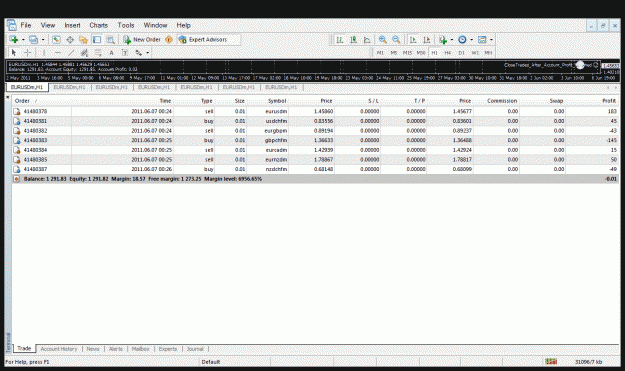
Task: Close the Terminal panel
Action: (x=8, y=97)
